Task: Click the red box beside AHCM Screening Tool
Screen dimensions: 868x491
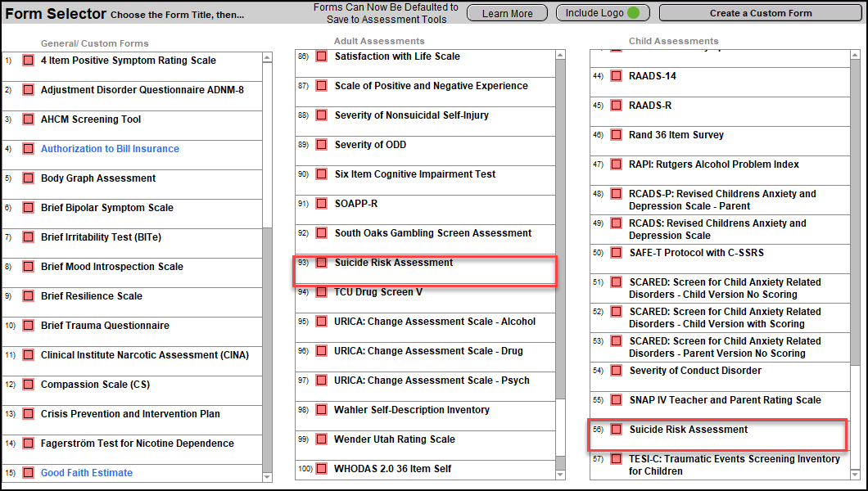Action: pos(28,119)
